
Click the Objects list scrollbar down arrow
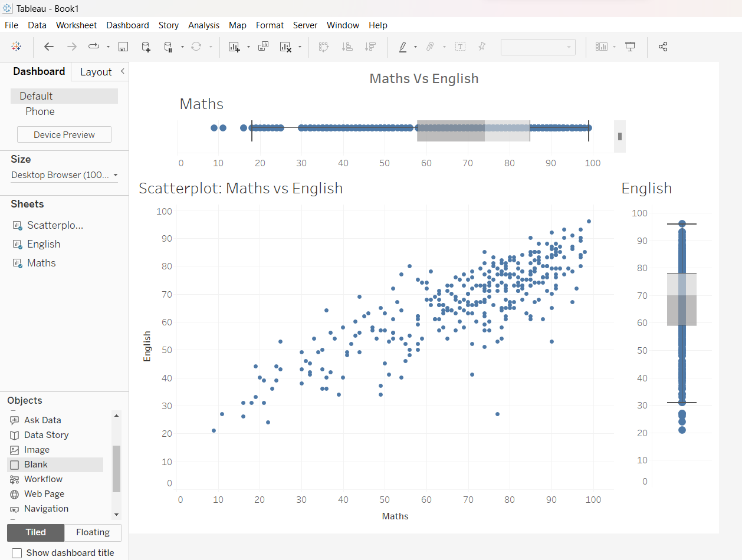pyautogui.click(x=116, y=515)
